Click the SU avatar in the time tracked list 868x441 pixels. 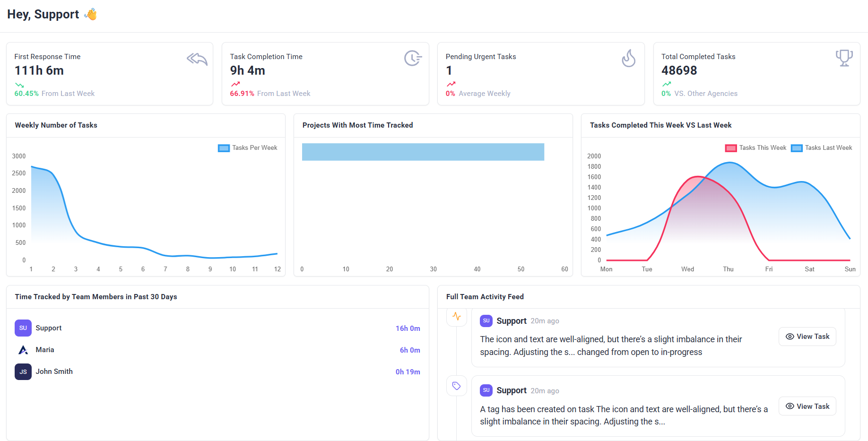[23, 328]
